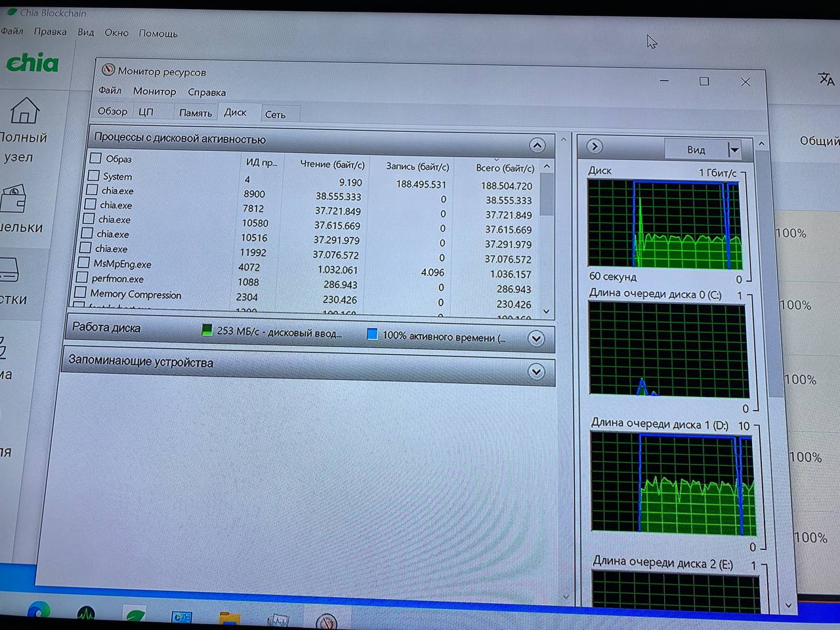Switch to the ЦП tab
Viewport: 840px width, 630px height.
coord(146,112)
